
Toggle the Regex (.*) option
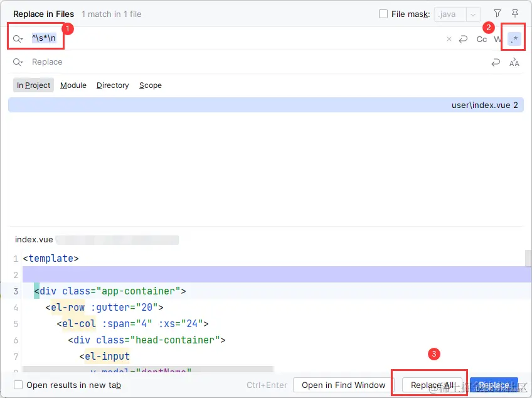click(514, 39)
